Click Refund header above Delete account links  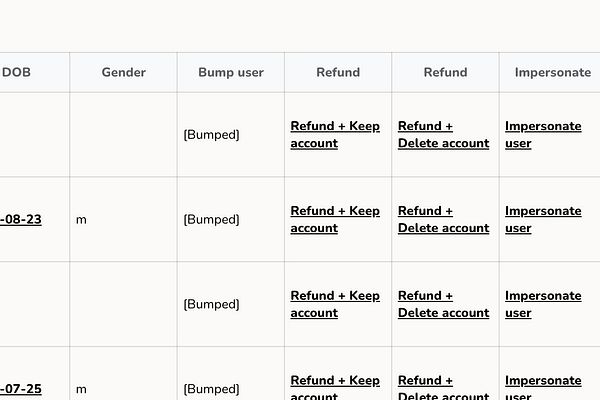[x=445, y=72]
